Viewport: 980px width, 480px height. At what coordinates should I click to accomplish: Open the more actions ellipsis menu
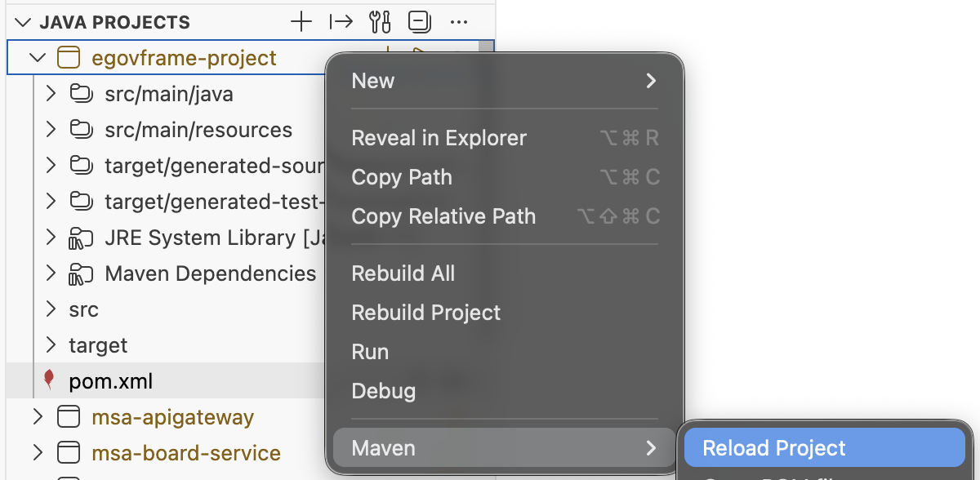[458, 22]
